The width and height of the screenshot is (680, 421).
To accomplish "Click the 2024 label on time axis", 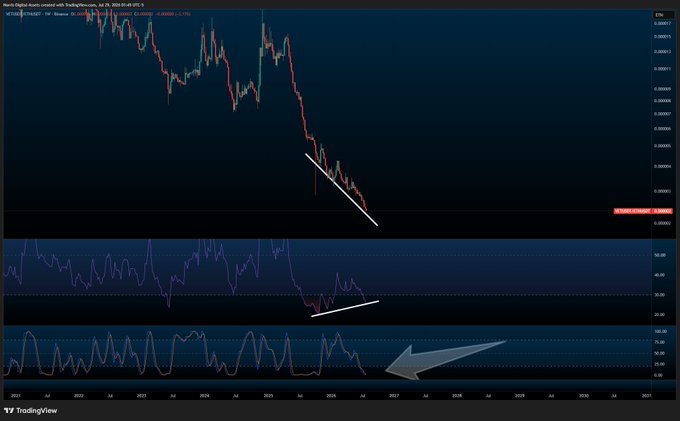I will click(x=204, y=396).
